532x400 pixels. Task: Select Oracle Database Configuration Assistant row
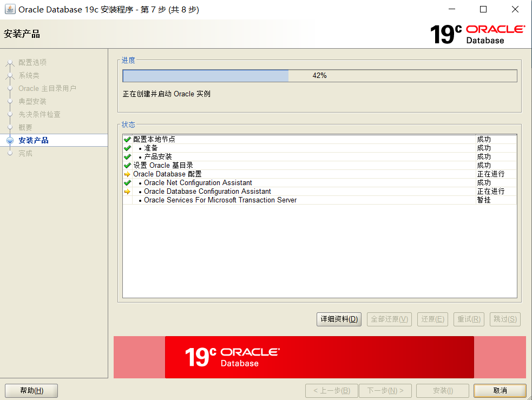pyautogui.click(x=320, y=192)
